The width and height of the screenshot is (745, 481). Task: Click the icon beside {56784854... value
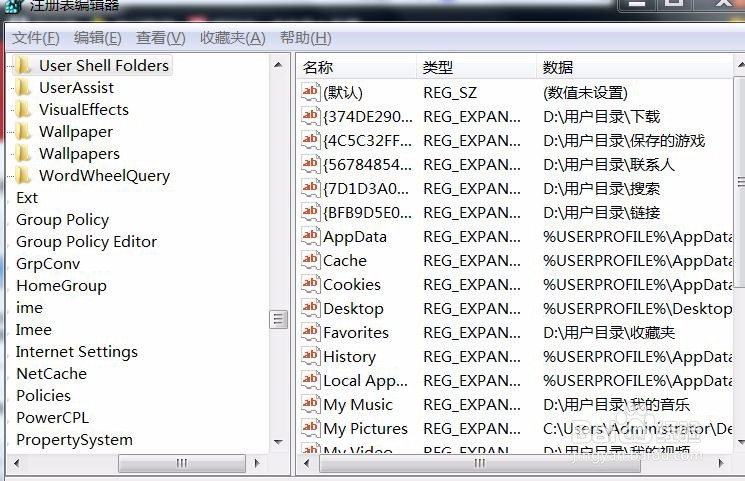pyautogui.click(x=311, y=164)
